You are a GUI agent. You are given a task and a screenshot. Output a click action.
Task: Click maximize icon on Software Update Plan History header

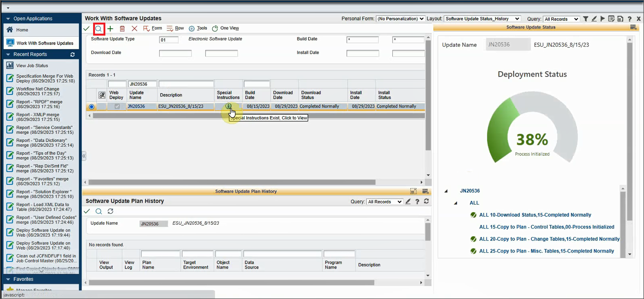coord(413,191)
